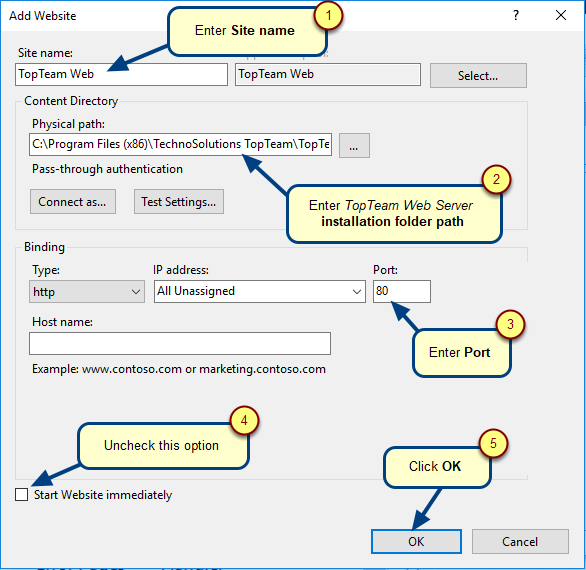
Task: Click the empty Host name field
Action: coord(180,343)
